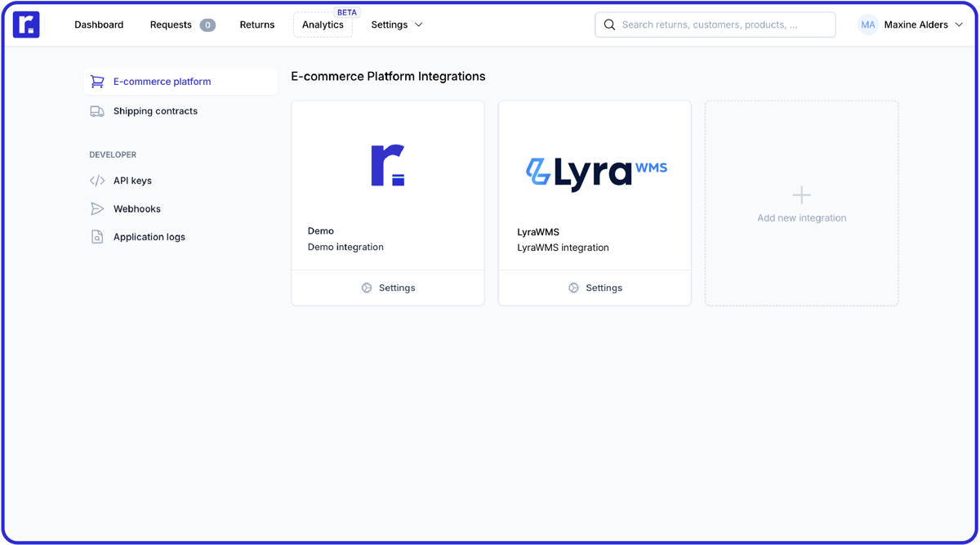
Task: Focus the search returns, customers, products field
Action: click(x=715, y=25)
